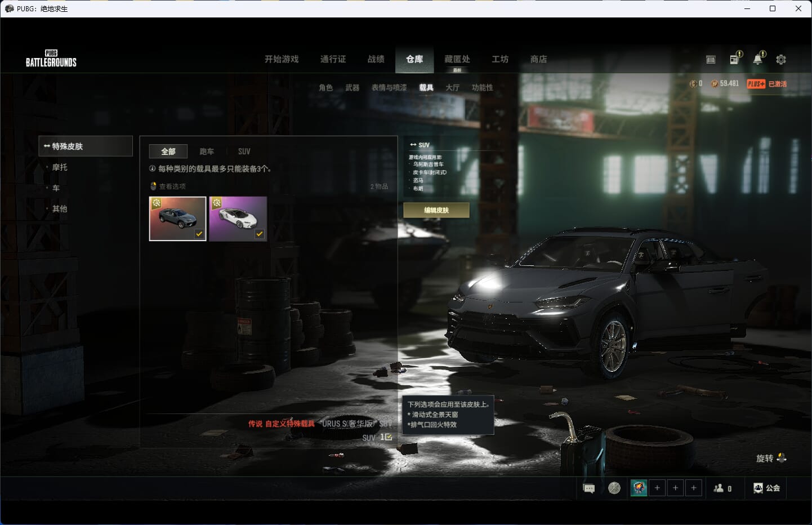Click the PLUS+ activated badge
Viewport: 812px width, 525px height.
tap(756, 84)
